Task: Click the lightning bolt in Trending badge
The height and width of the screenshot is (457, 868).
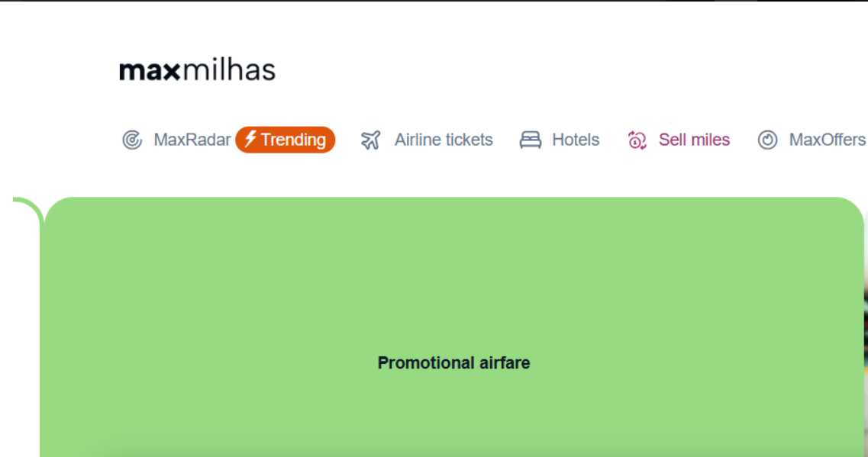Action: pyautogui.click(x=250, y=138)
